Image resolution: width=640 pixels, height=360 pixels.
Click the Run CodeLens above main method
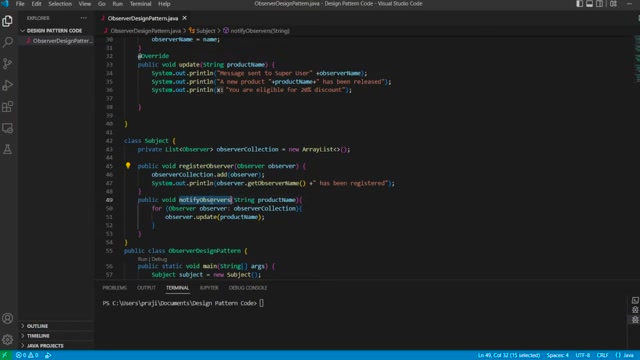click(x=142, y=259)
